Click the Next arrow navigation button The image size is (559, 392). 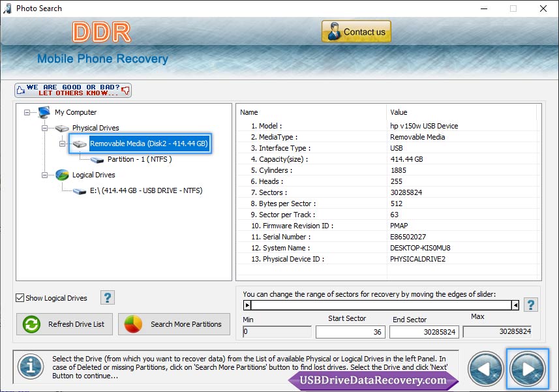[527, 369]
